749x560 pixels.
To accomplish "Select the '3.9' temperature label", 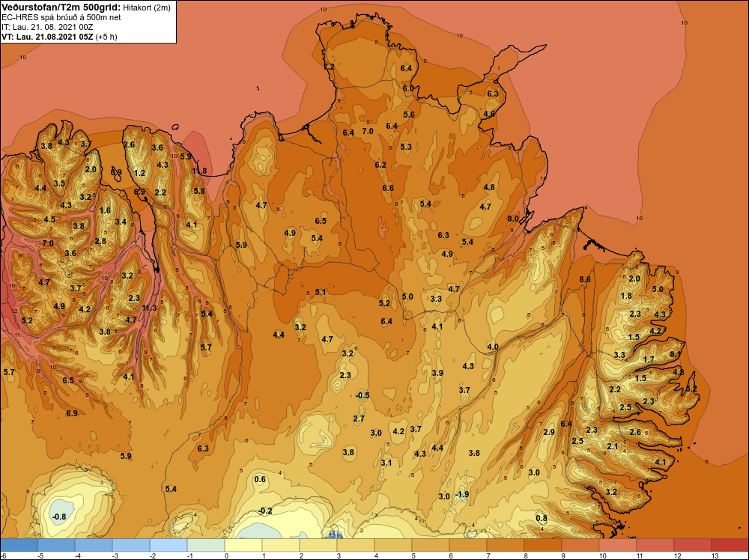I will 437,372.
